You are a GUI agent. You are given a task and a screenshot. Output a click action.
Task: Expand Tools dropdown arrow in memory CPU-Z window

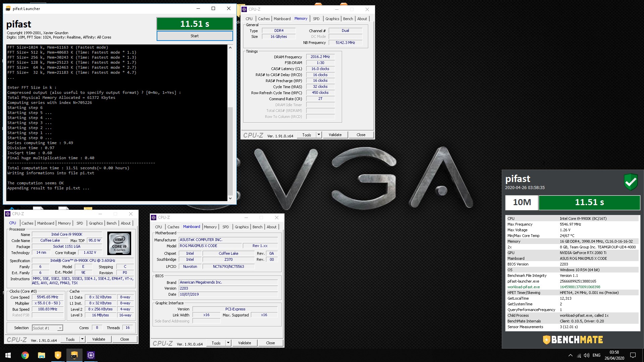[319, 135]
